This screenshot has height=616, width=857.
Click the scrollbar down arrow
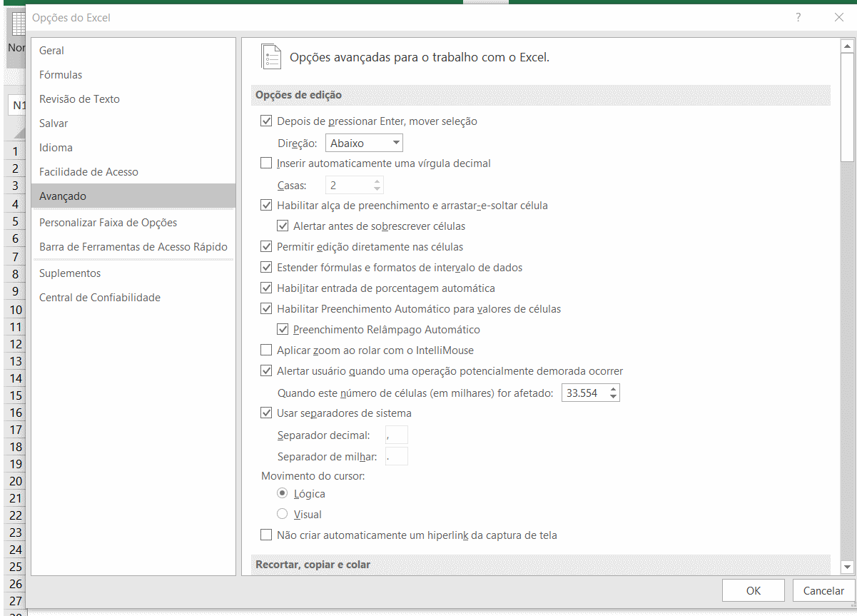pyautogui.click(x=847, y=567)
